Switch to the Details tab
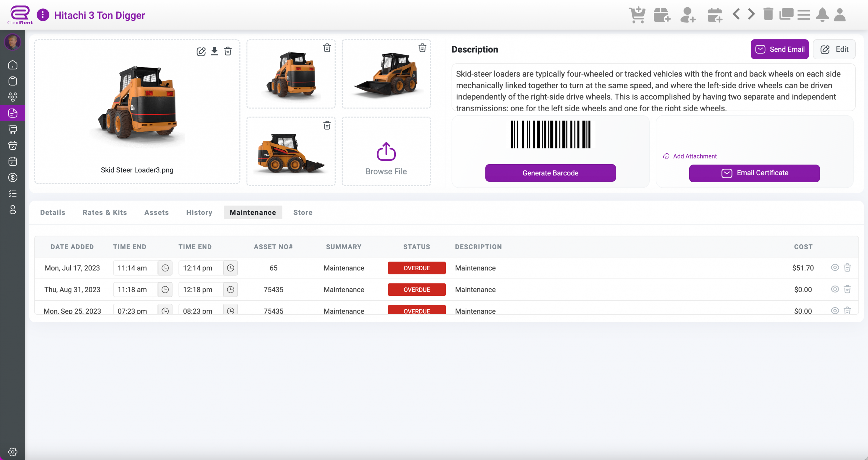The height and width of the screenshot is (460, 868). (x=52, y=212)
